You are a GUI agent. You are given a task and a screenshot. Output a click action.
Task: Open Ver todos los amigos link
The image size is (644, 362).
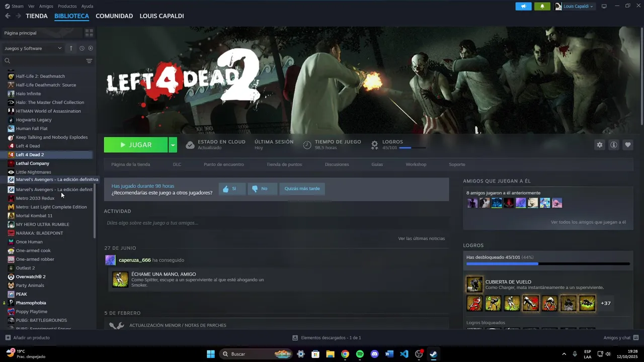tap(588, 222)
